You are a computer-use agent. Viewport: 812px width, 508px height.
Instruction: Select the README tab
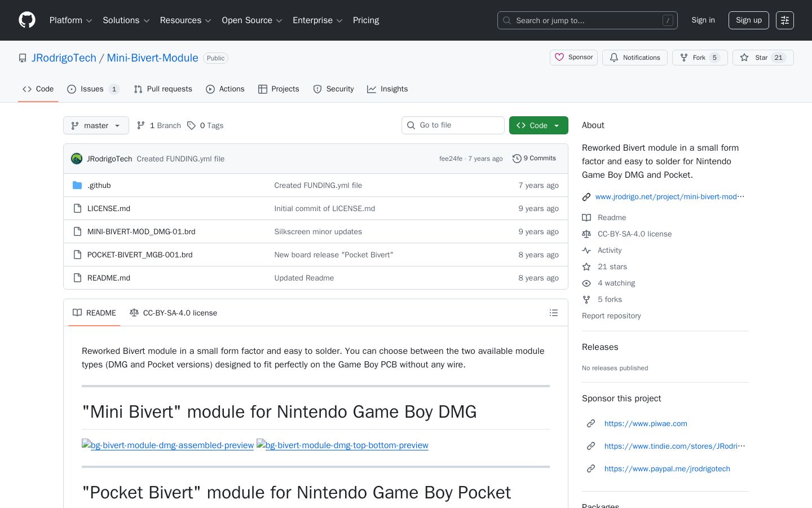pyautogui.click(x=94, y=313)
